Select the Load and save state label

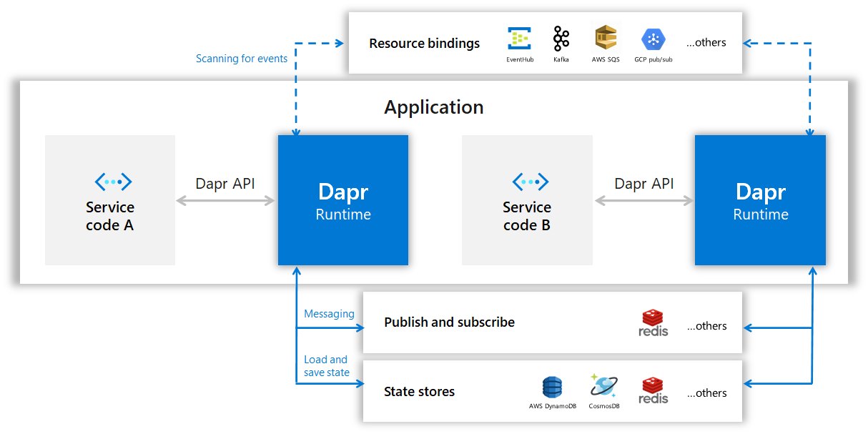point(326,365)
